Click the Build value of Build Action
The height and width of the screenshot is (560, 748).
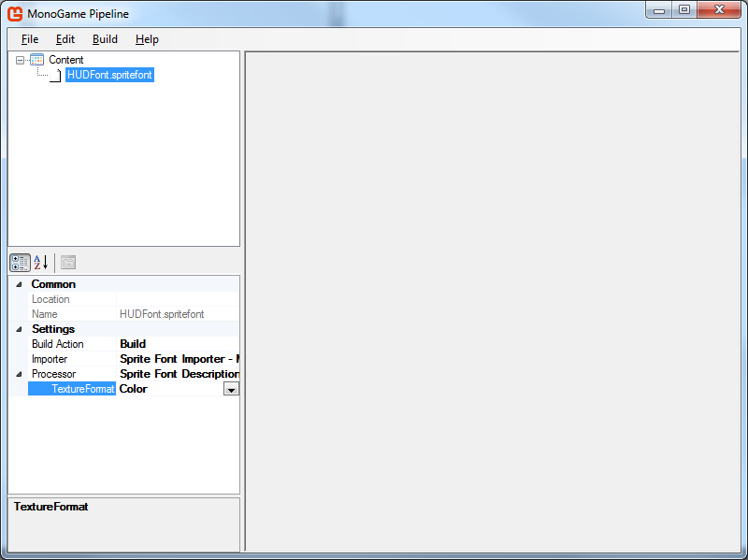[x=133, y=344]
